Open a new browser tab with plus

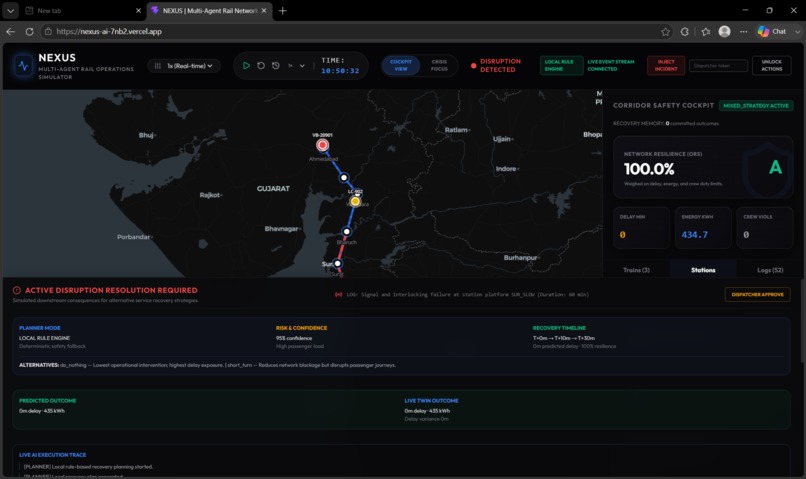click(x=282, y=10)
